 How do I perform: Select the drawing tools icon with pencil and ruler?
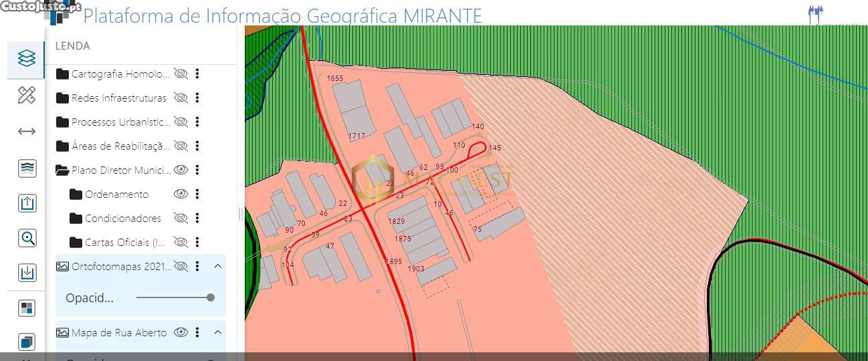pos(27,95)
